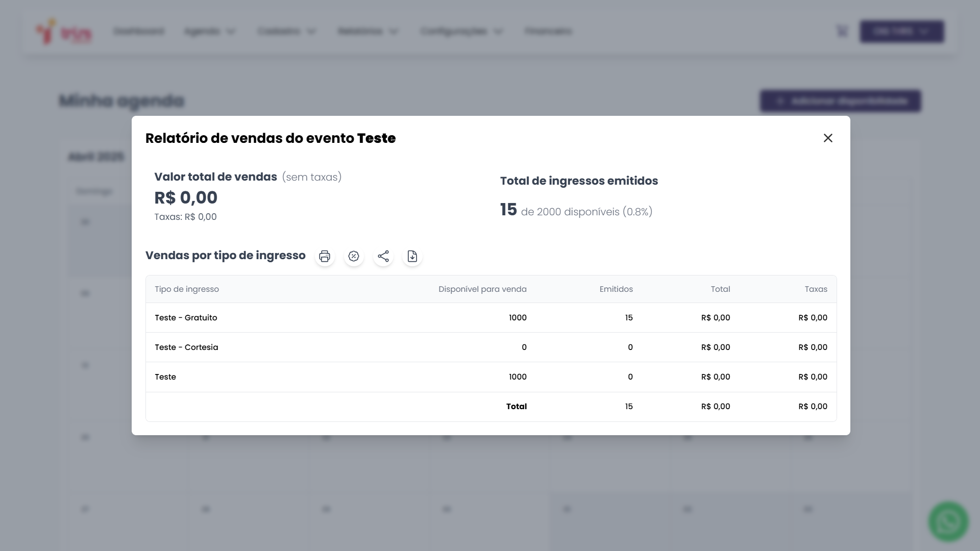
Task: Open the Dashboard menu item
Action: (139, 32)
